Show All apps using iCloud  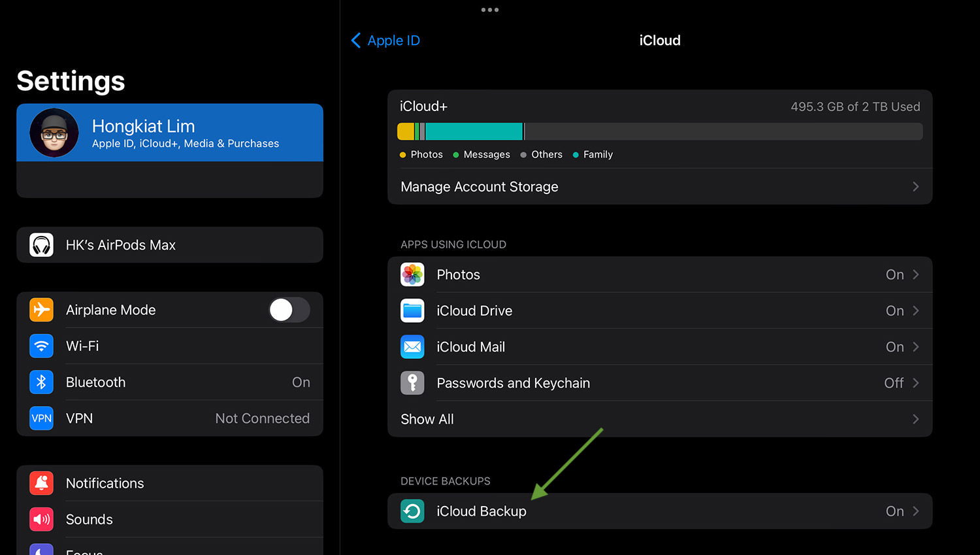pos(660,419)
